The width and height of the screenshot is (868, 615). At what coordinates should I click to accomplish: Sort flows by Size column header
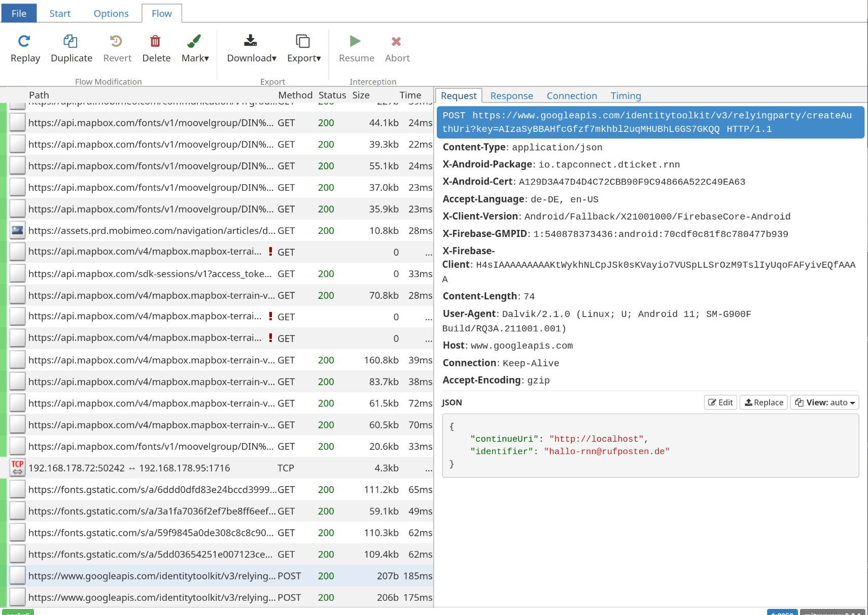click(x=361, y=95)
